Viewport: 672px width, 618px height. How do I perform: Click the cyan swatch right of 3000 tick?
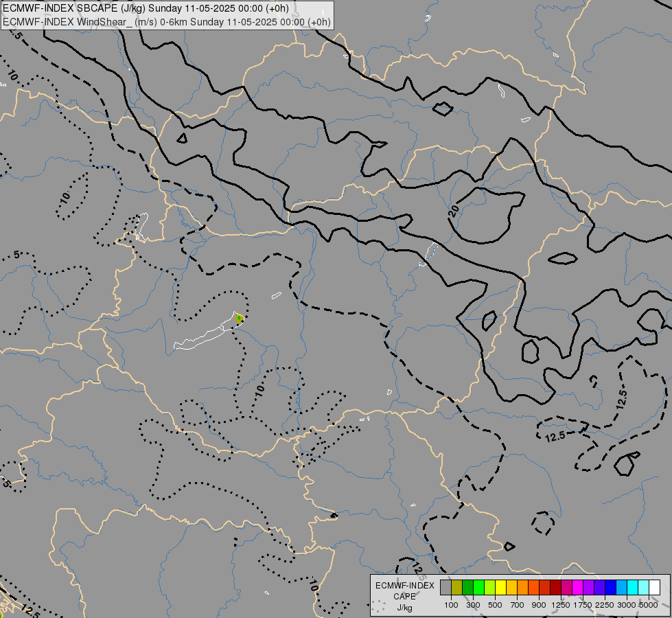point(633,588)
